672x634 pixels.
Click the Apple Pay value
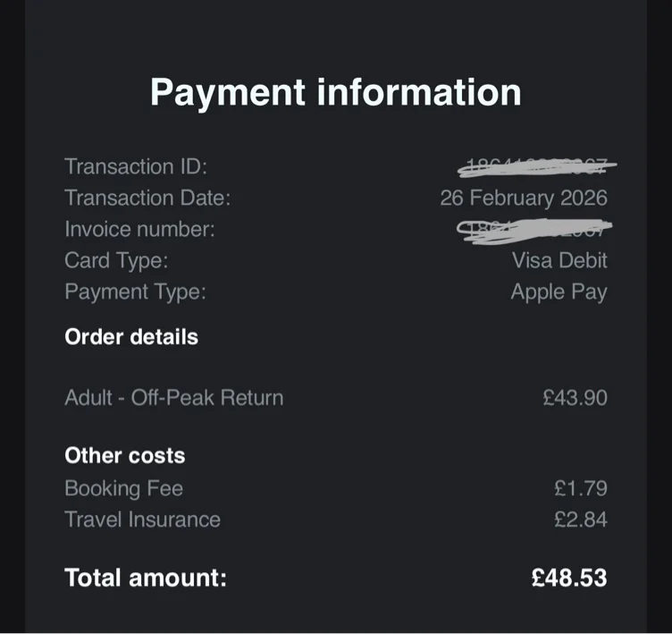(559, 292)
